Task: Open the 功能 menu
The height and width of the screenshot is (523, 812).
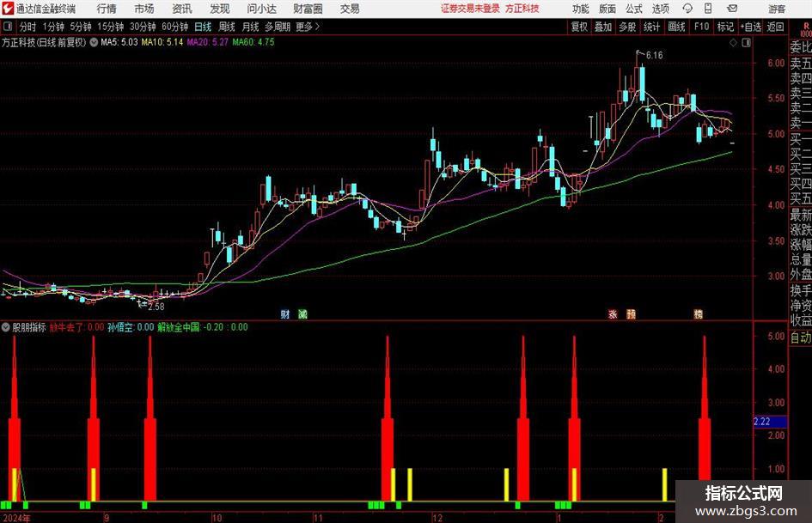Action: [581, 9]
